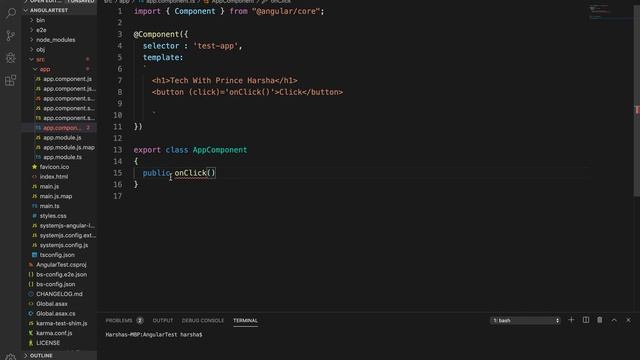This screenshot has height=360, width=640.
Task: Switch to the Output tab
Action: [162, 321]
